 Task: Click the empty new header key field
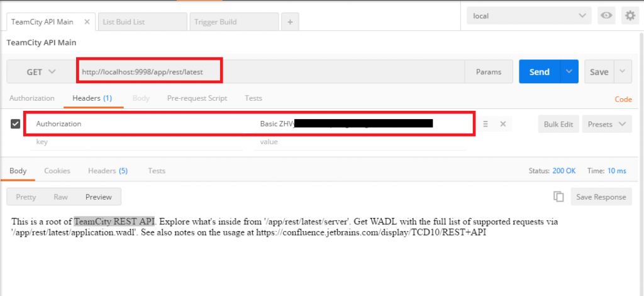[x=136, y=142]
